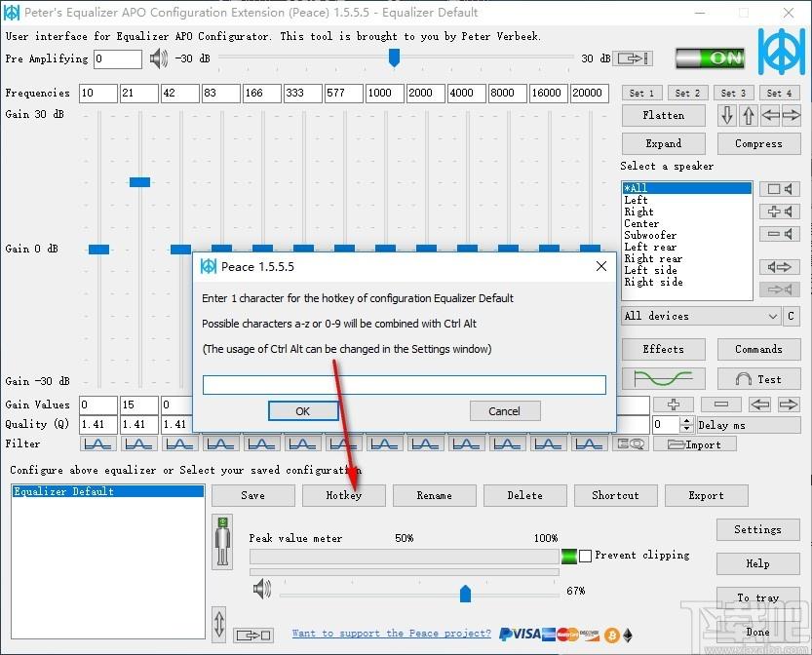
Task: Click the green curve graph button
Action: point(664,379)
